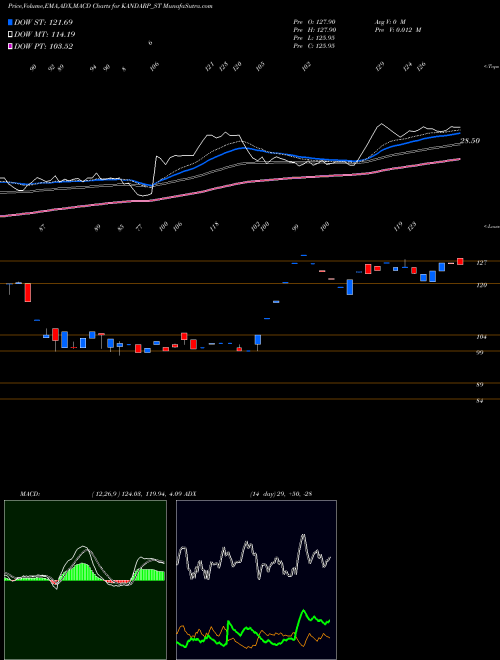This screenshot has width=500, height=660.
Task: Click the 104 price axis label
Action: tap(481, 337)
